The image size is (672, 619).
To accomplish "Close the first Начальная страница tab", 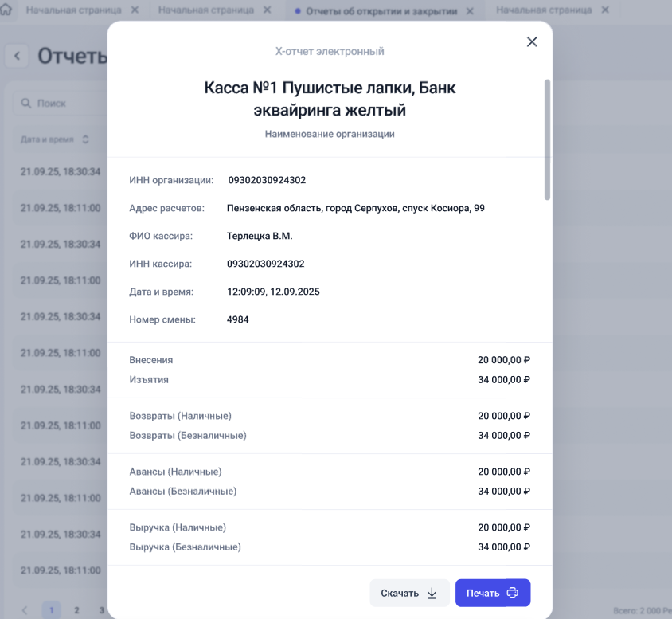I will (135, 10).
